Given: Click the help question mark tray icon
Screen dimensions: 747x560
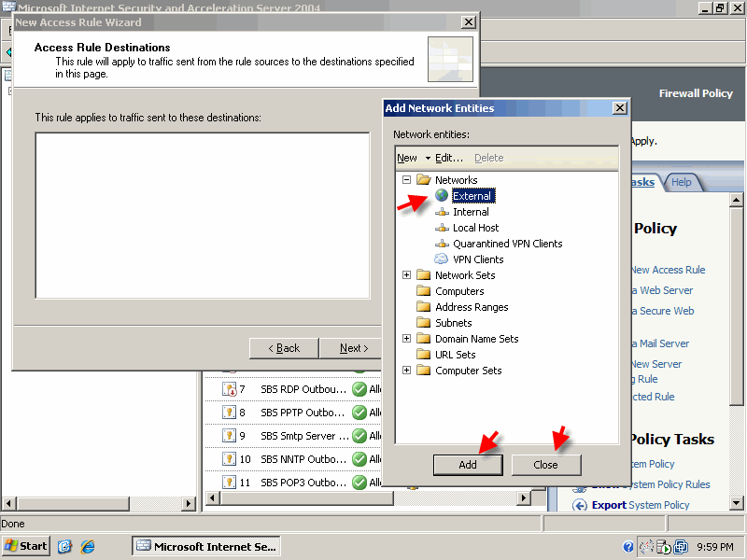Looking at the screenshot, I should (x=628, y=547).
